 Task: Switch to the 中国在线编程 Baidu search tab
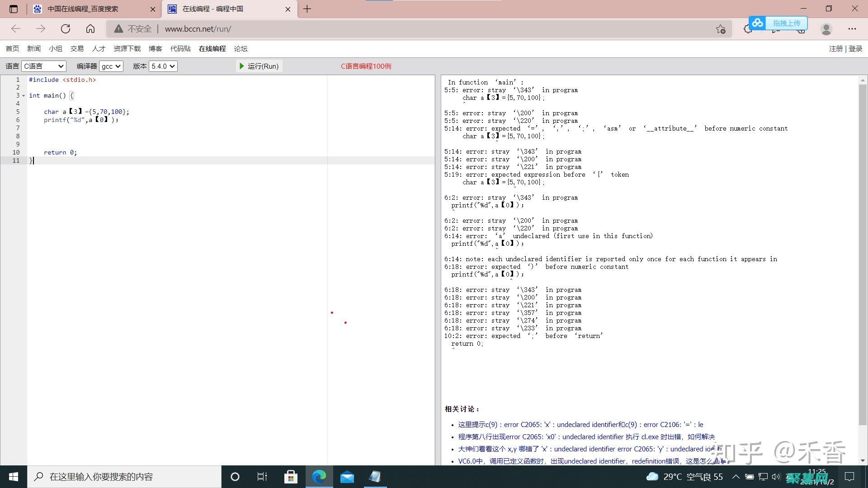[83, 9]
